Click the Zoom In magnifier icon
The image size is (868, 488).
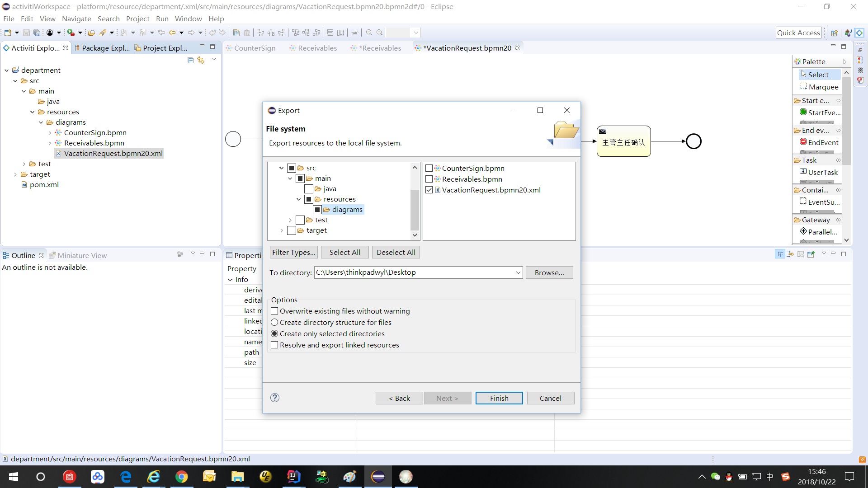[380, 33]
